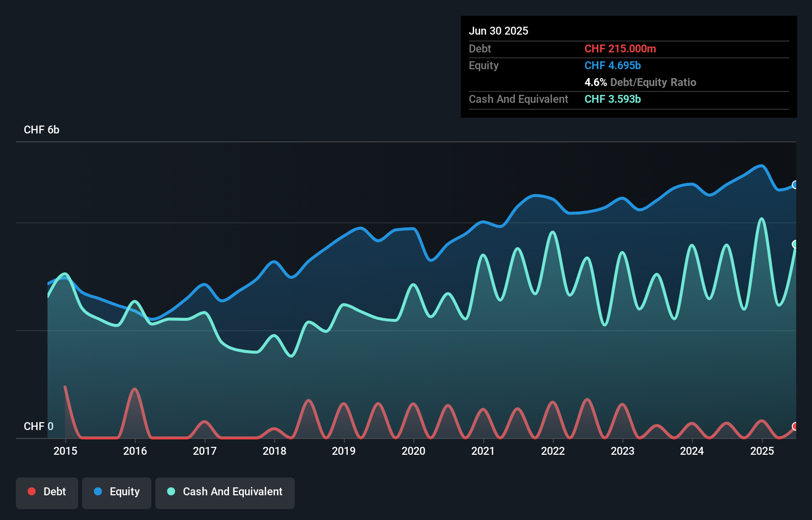Toggle the Equity series legend button
The image size is (812, 520).
[x=117, y=493]
